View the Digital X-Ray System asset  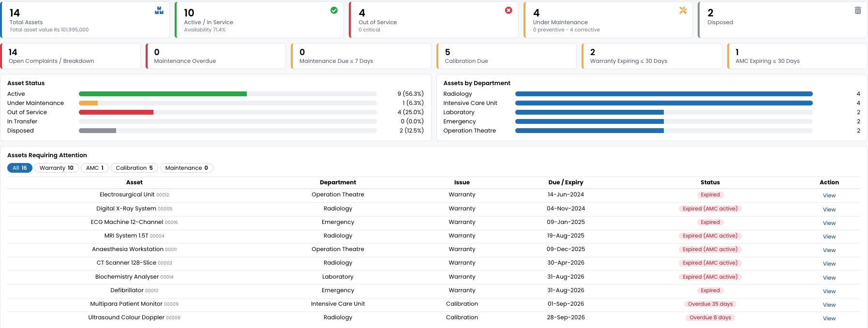point(829,209)
